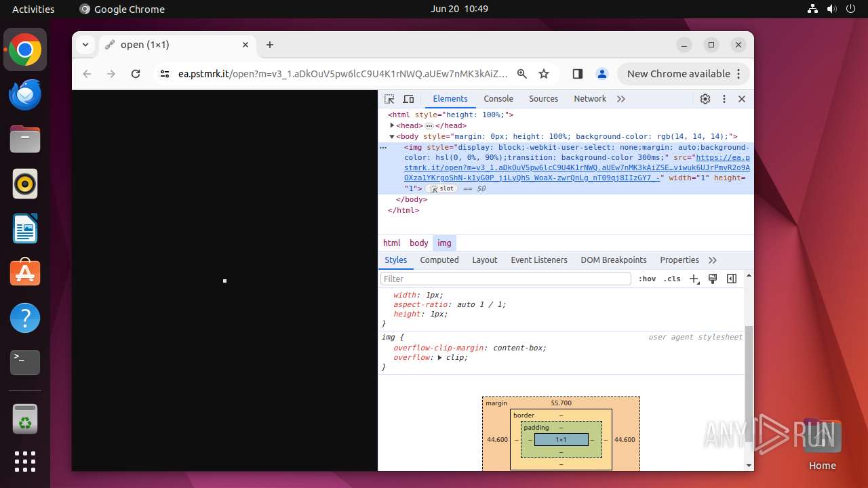Toggle the computed styles sidebar icon
The width and height of the screenshot is (868, 488).
click(x=732, y=279)
